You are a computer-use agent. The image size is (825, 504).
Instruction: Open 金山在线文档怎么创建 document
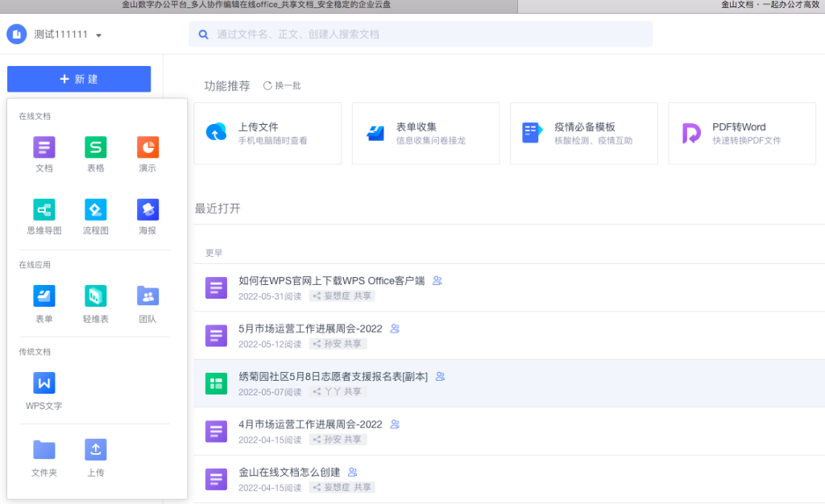pos(289,472)
